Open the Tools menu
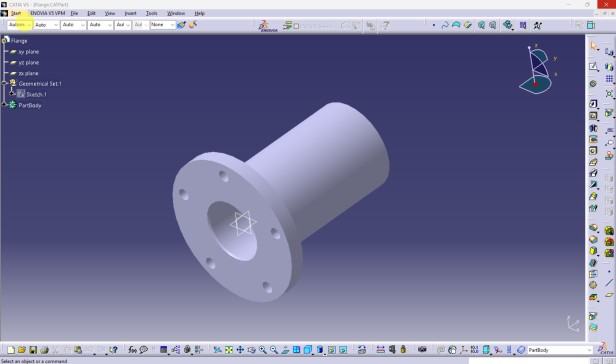Screen dimensions: 616x364 [x=152, y=13]
